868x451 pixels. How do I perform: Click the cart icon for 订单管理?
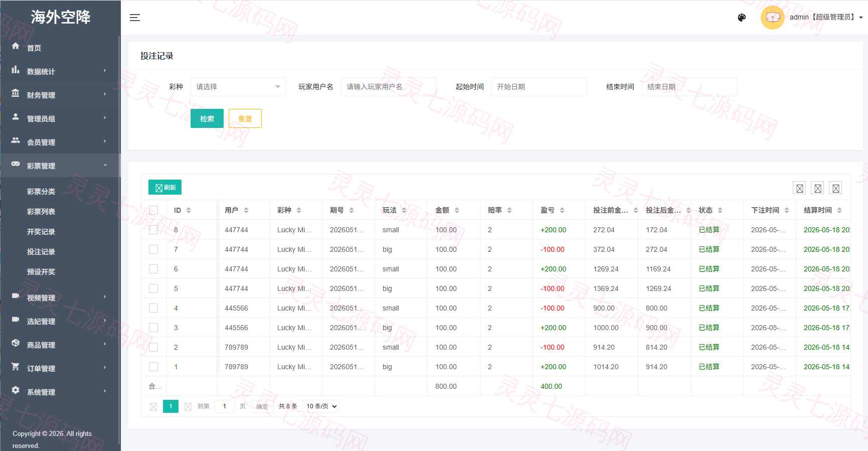tap(16, 367)
